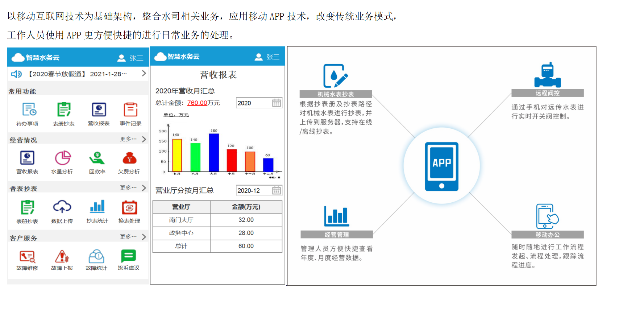Select the 南门大厅 table row
Image resolution: width=644 pixels, height=310 pixels.
217,220
